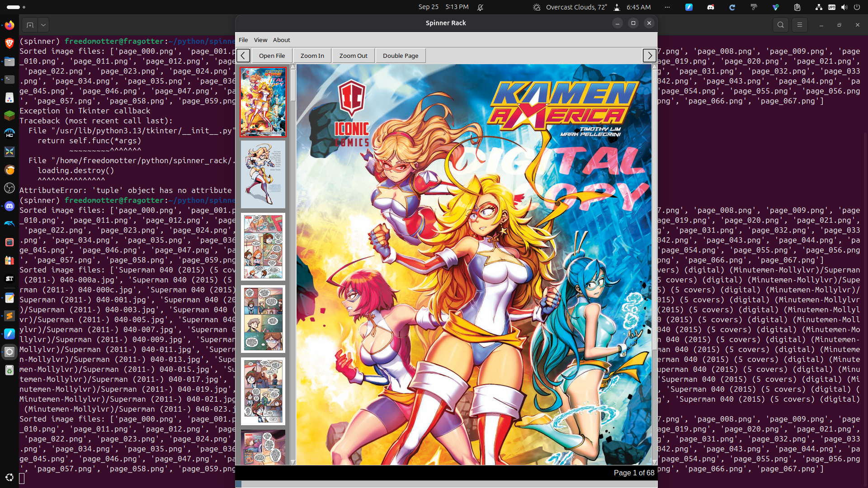Click the Zoom Out button
Viewport: 868px width, 488px height.
353,56
